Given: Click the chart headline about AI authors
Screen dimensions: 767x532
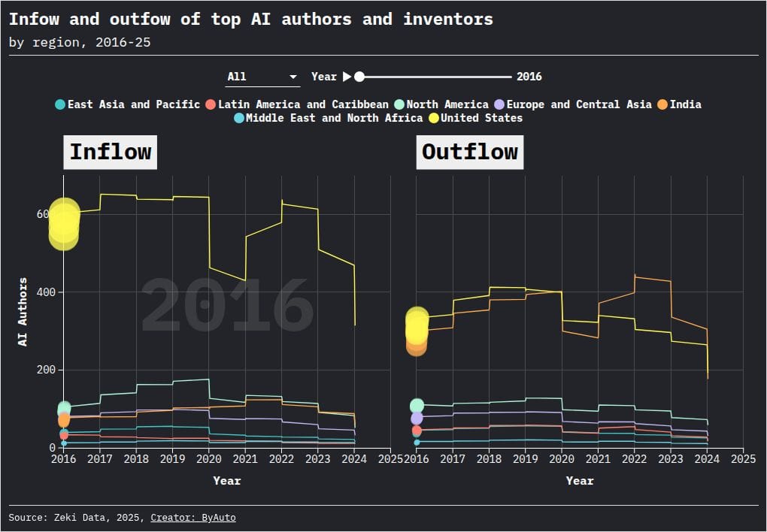Looking at the screenshot, I should pos(251,19).
